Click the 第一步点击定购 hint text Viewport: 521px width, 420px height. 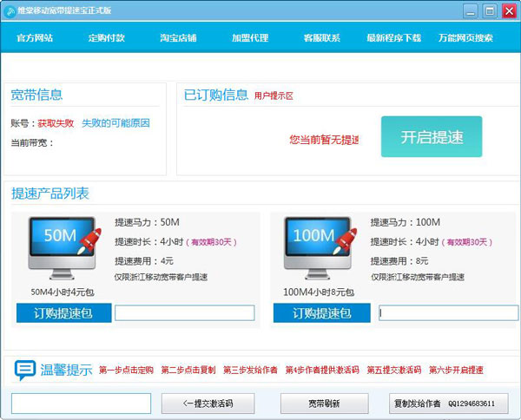(126, 370)
